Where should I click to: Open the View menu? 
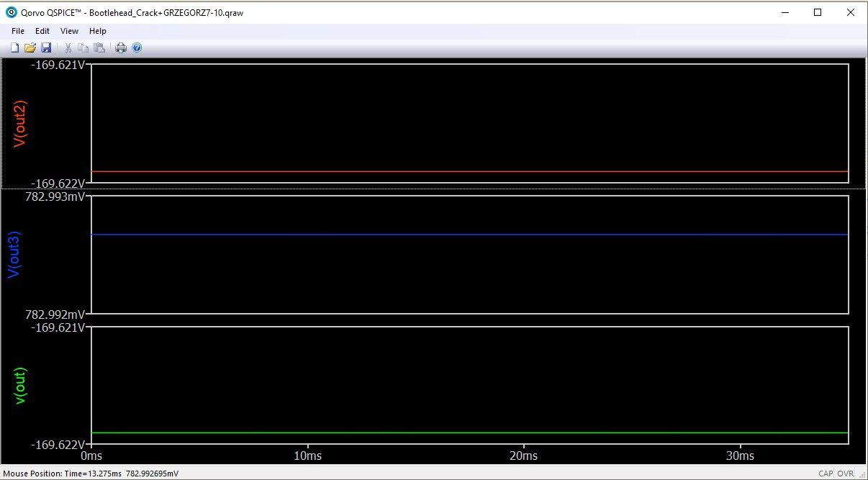69,31
